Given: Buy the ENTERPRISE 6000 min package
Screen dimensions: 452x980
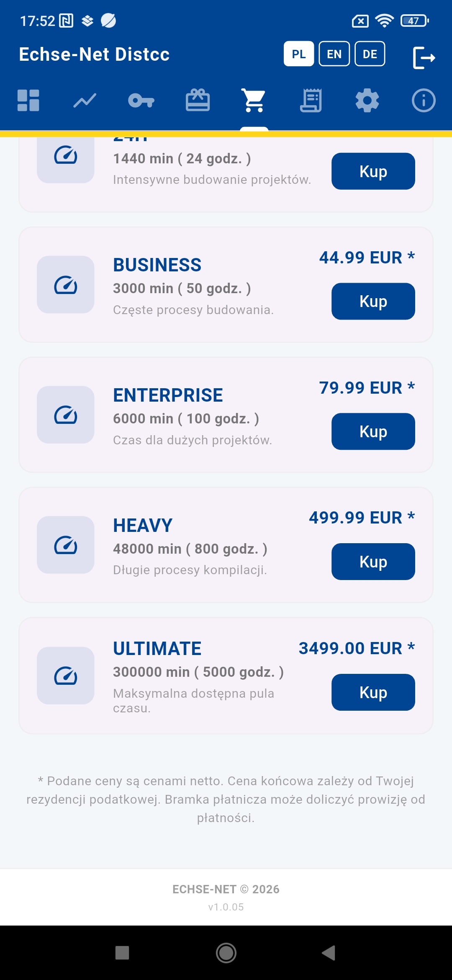Looking at the screenshot, I should pos(373,431).
